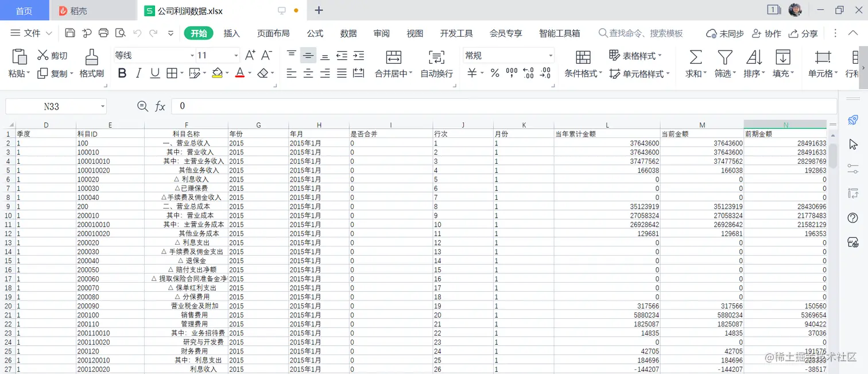The image size is (868, 374).
Task: Switch to the 数据 ribbon tab
Action: click(x=348, y=33)
